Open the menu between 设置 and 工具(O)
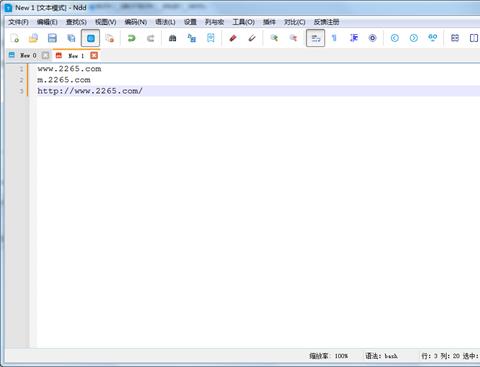The height and width of the screenshot is (367, 480). pyautogui.click(x=214, y=22)
